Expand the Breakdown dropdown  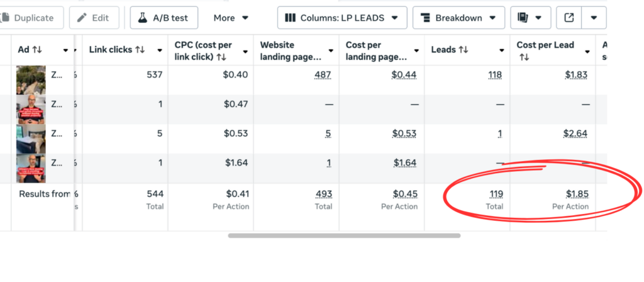[458, 18]
